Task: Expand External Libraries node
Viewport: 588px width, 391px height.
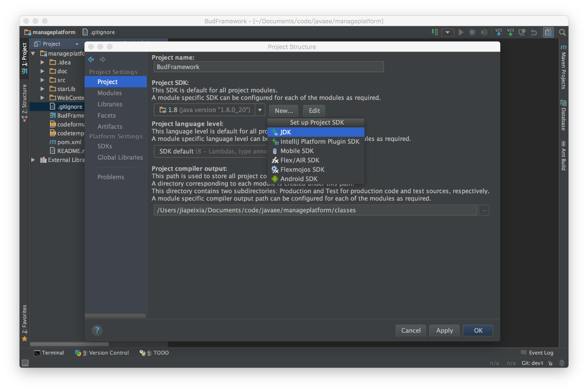Action: [33, 160]
